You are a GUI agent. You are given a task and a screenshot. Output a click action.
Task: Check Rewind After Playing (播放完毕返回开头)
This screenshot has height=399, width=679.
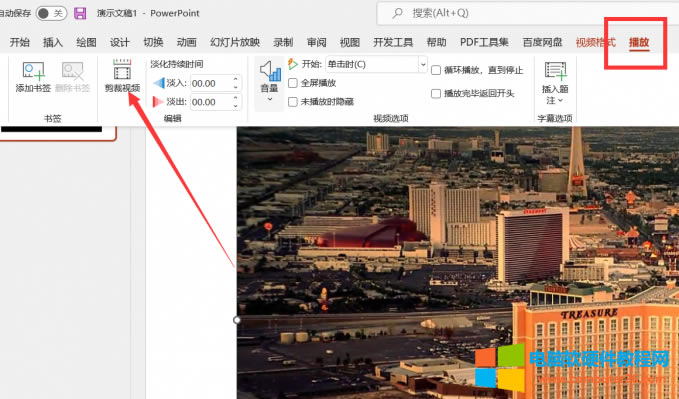click(436, 94)
